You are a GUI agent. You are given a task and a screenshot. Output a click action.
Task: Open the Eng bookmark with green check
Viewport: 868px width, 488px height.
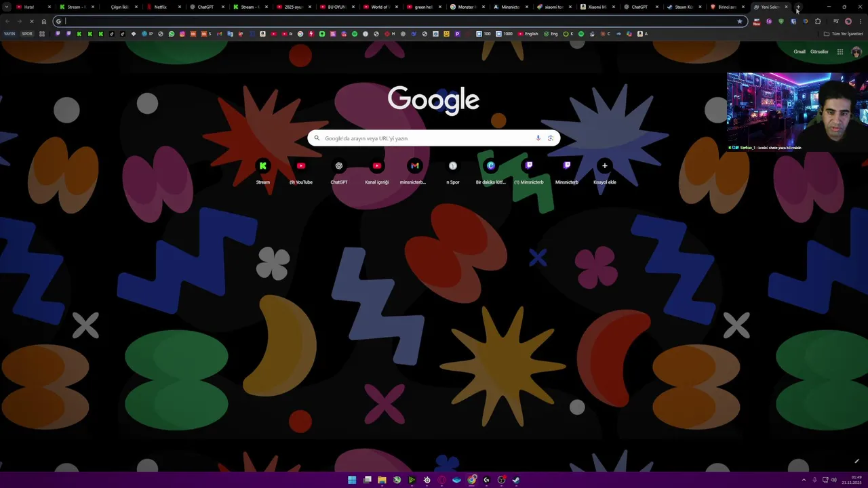coord(551,34)
